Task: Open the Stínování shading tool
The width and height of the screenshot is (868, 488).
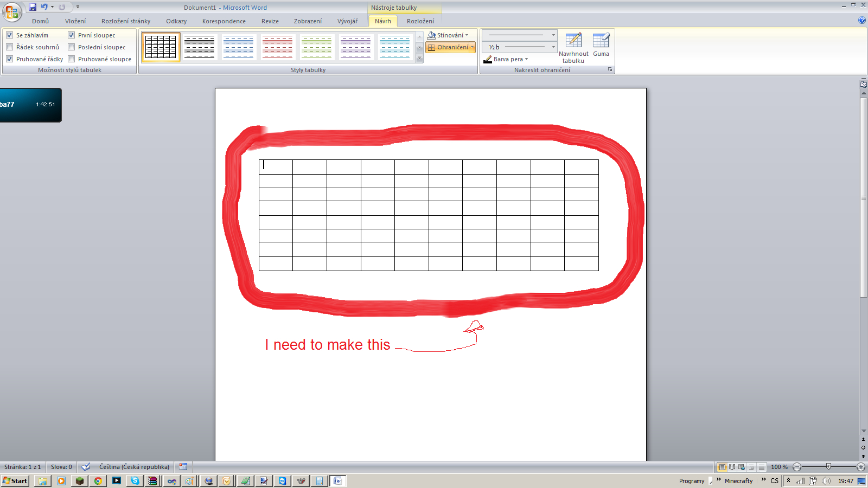Action: click(x=448, y=34)
